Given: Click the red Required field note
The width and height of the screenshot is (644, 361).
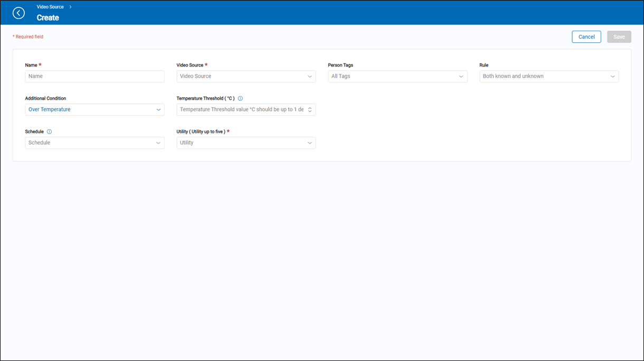Looking at the screenshot, I should pos(29,37).
